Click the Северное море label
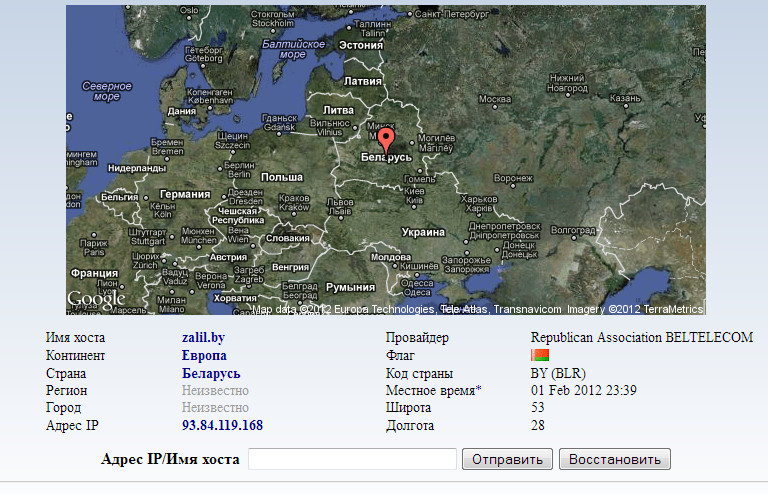The image size is (768, 494). (x=107, y=91)
